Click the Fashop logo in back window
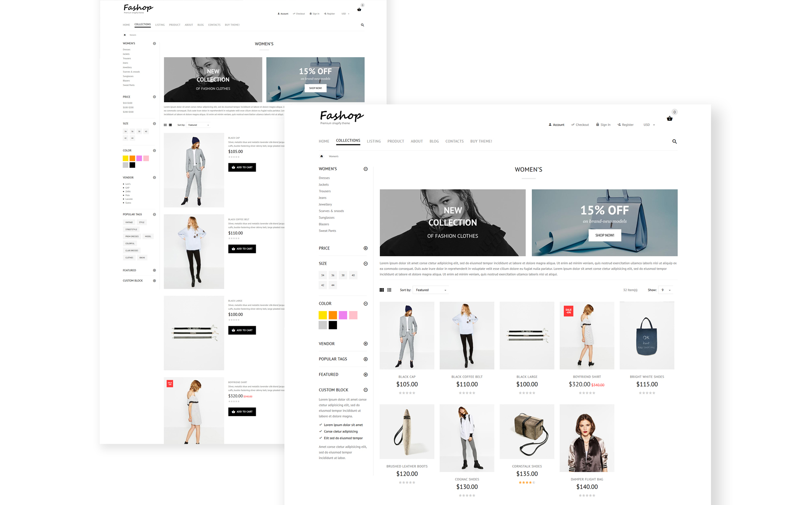This screenshot has height=505, width=812. (138, 8)
